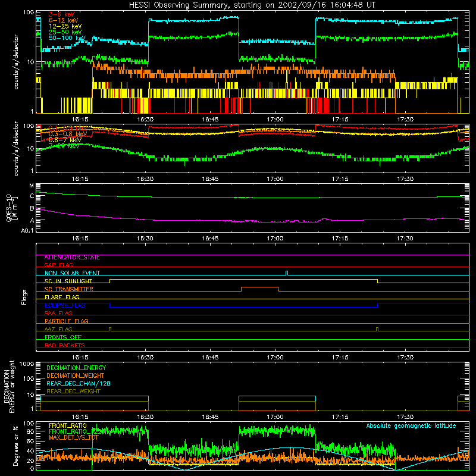Click the 'Flags' vertical axis label
This screenshot has height=476, width=476.
point(24,297)
